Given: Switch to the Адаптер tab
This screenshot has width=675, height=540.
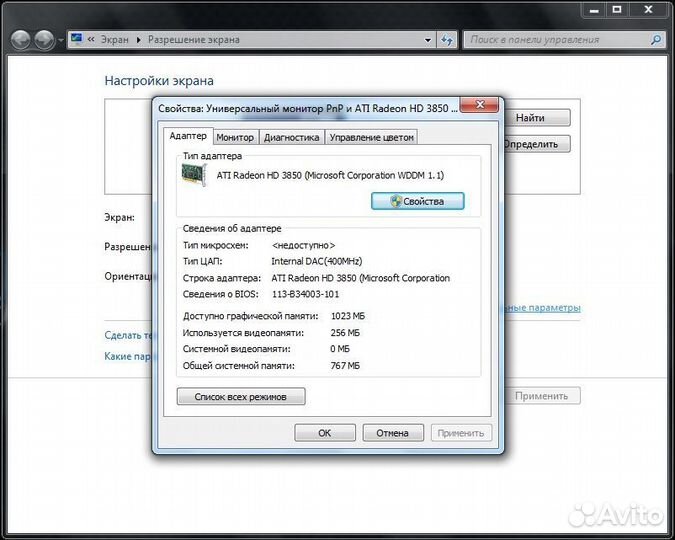Looking at the screenshot, I should coord(188,136).
